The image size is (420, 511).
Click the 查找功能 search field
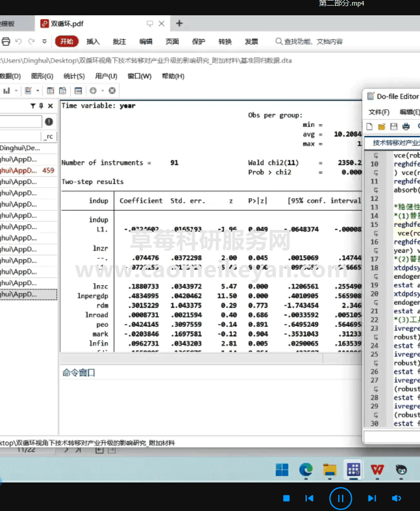[x=309, y=41]
